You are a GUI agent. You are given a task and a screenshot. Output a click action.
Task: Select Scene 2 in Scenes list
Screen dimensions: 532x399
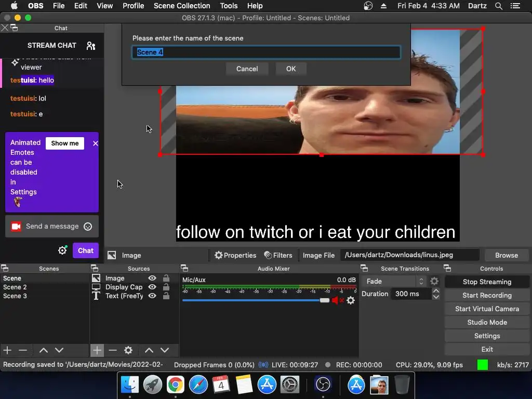44,287
